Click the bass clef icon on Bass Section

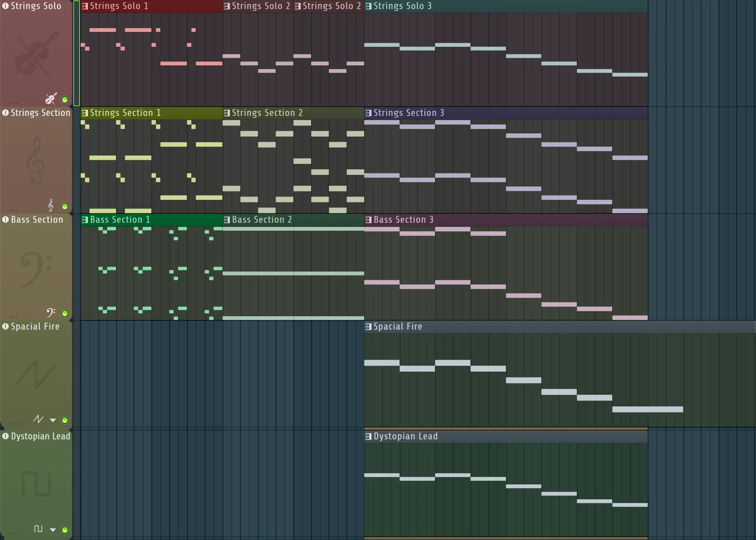[x=51, y=312]
